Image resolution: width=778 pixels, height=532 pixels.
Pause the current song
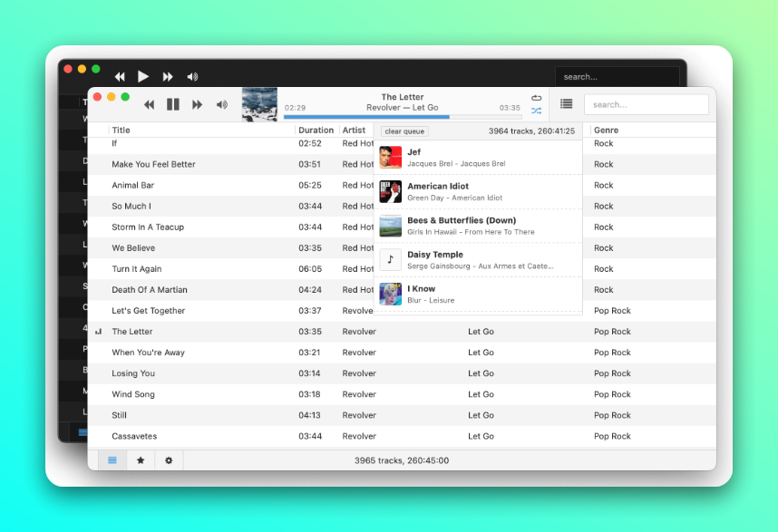tap(173, 105)
